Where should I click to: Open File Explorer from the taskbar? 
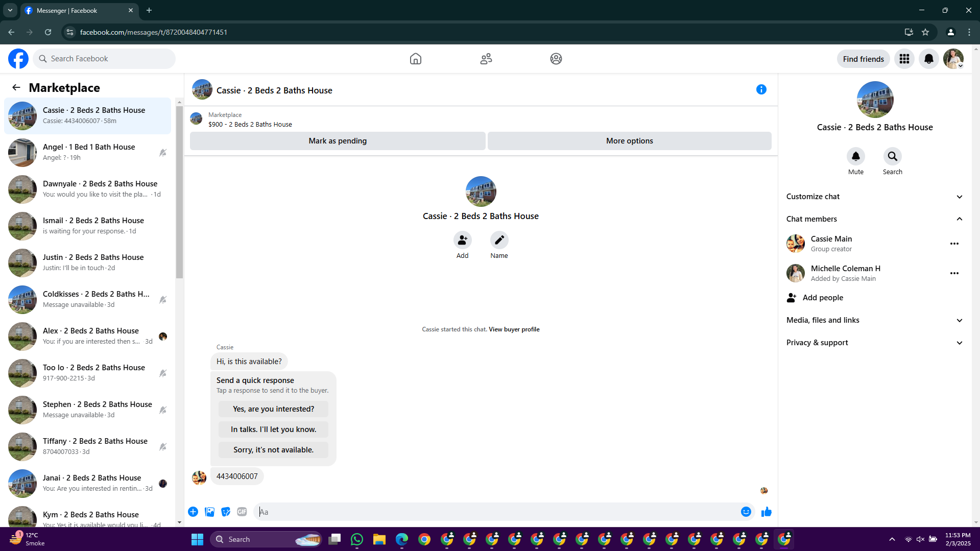(379, 539)
